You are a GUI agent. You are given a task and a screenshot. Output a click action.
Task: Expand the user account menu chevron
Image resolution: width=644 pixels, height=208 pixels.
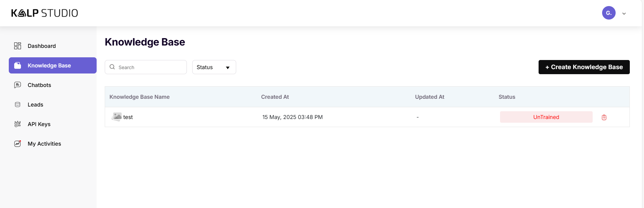click(x=624, y=13)
